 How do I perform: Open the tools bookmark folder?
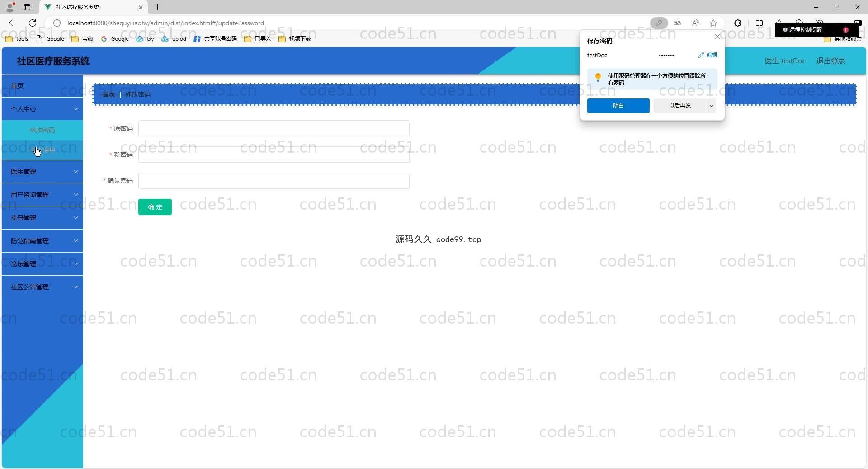(x=17, y=39)
